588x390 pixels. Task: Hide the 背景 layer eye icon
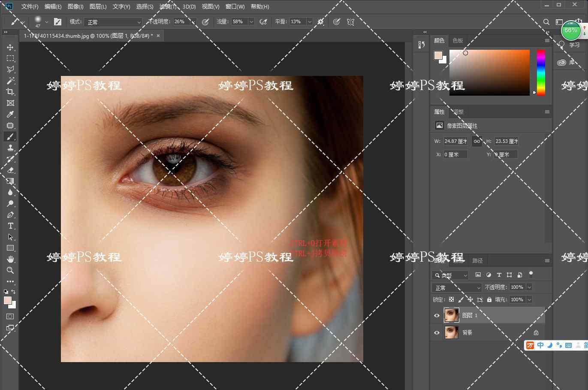click(437, 333)
